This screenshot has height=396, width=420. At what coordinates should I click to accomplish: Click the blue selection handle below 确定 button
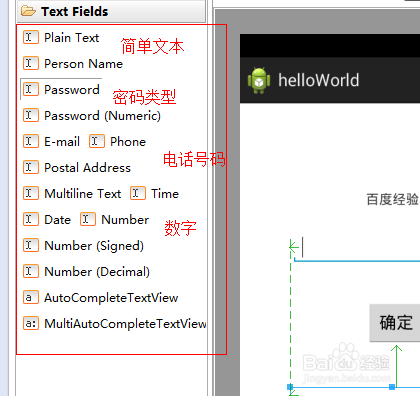[x=392, y=387]
